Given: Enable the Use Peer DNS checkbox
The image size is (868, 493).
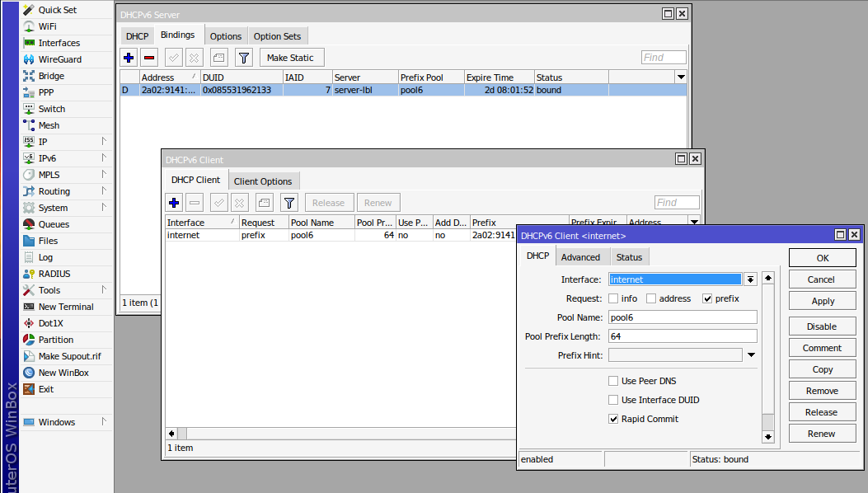Looking at the screenshot, I should pos(613,381).
